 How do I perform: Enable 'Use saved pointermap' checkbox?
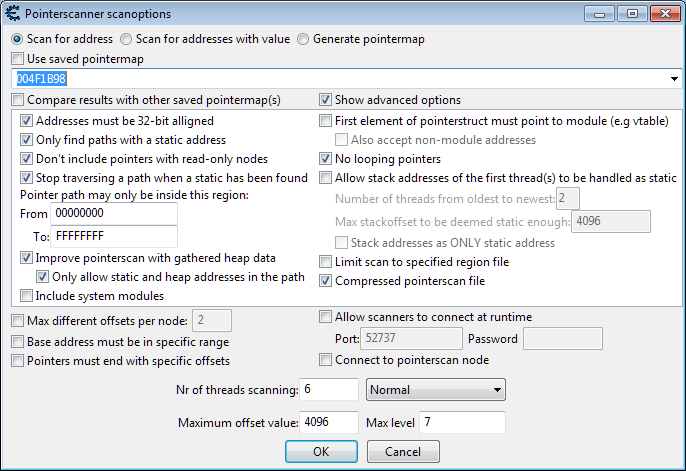[x=17, y=59]
